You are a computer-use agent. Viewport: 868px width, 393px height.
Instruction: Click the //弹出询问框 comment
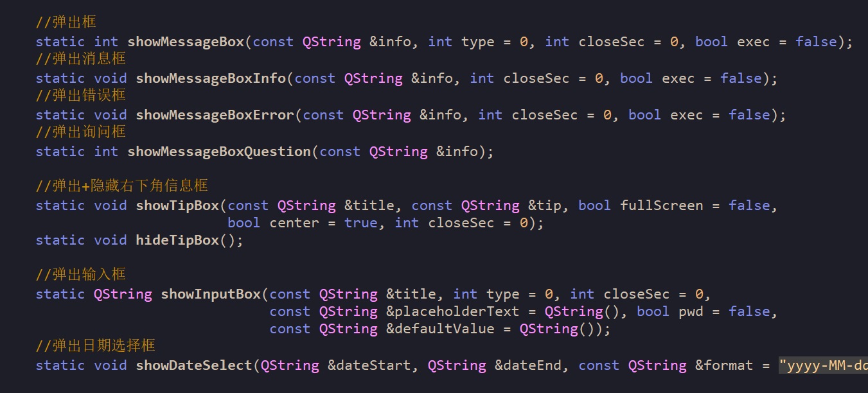80,132
